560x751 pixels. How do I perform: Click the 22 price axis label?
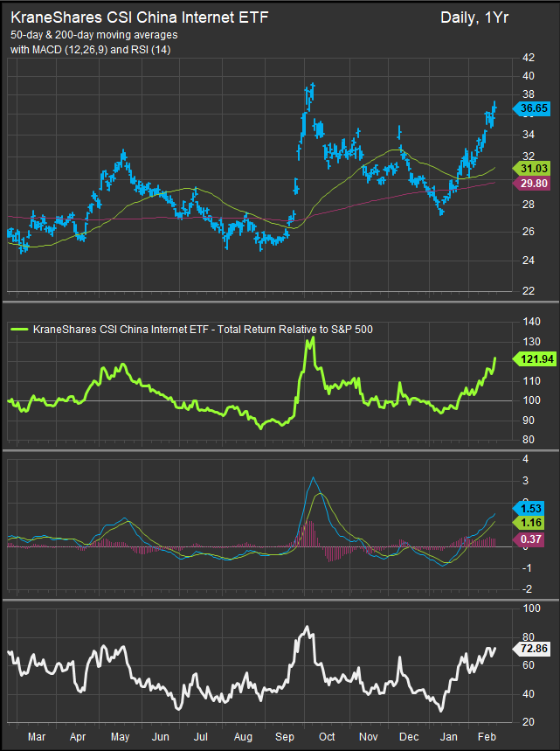point(529,291)
